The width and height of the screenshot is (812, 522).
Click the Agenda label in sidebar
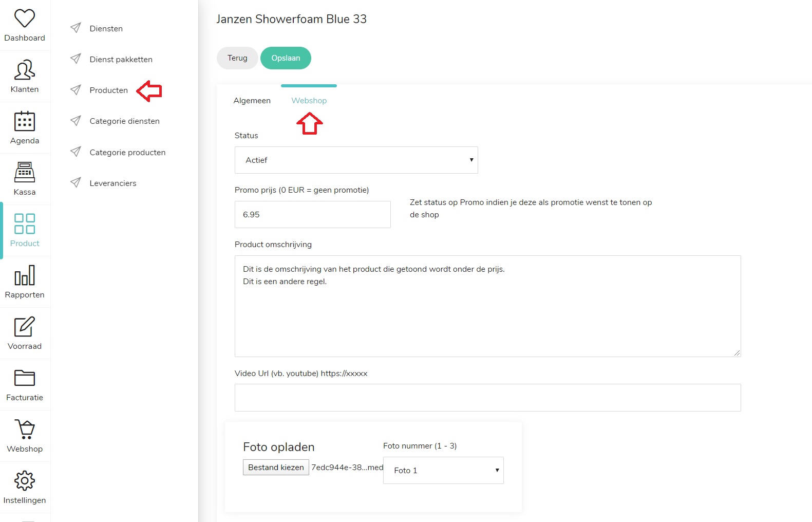point(25,141)
